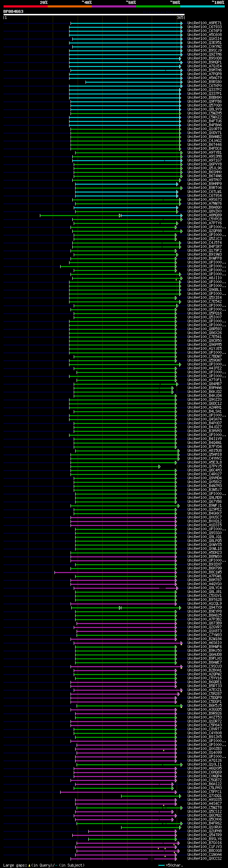Go to the UniRef100_B6T4N6 entry

pos(204,176)
